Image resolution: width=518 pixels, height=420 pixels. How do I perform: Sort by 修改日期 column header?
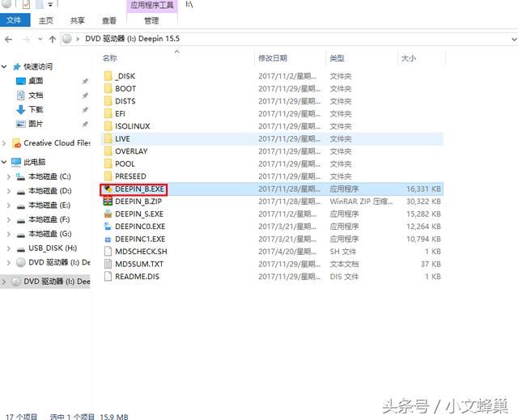[x=273, y=58]
